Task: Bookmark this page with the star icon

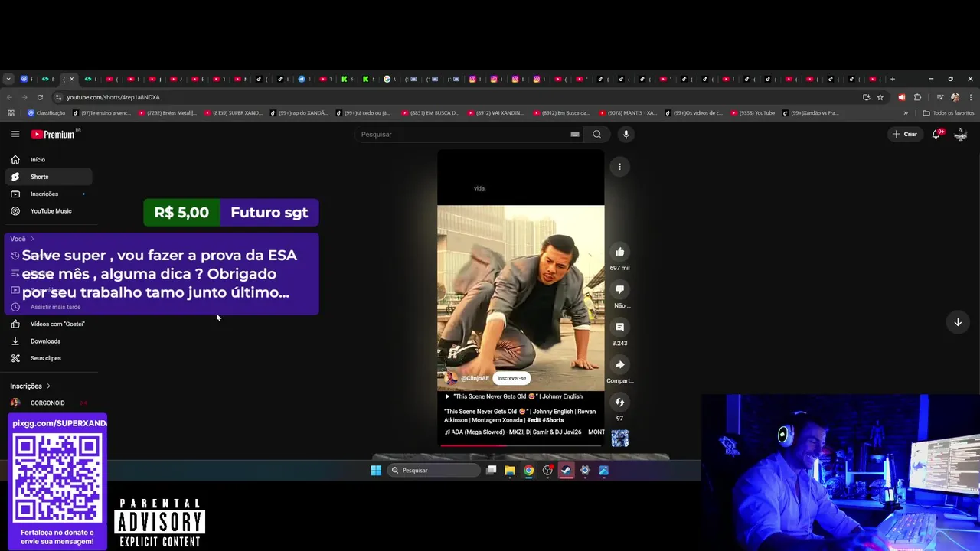Action: [x=880, y=97]
